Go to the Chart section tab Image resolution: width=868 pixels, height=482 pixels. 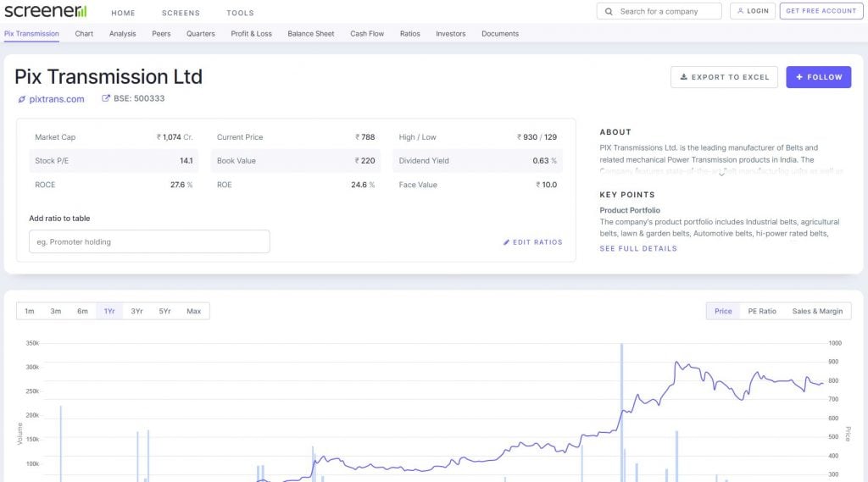coord(84,34)
